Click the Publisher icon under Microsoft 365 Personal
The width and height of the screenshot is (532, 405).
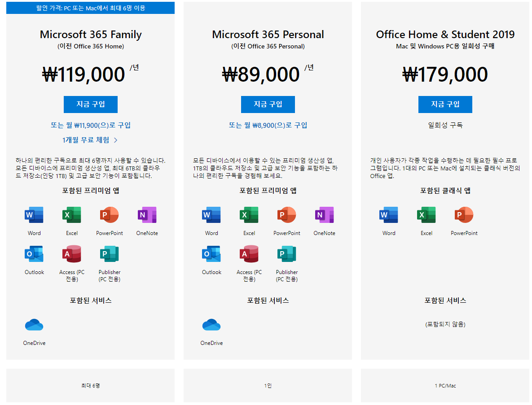click(287, 254)
